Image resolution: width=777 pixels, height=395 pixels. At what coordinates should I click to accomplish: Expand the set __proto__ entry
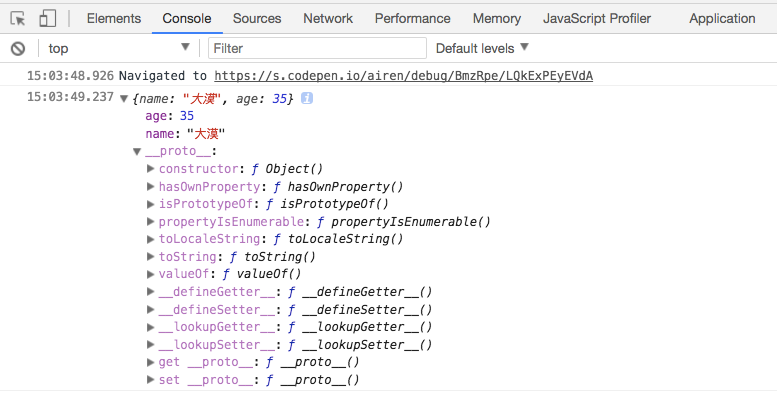(151, 380)
